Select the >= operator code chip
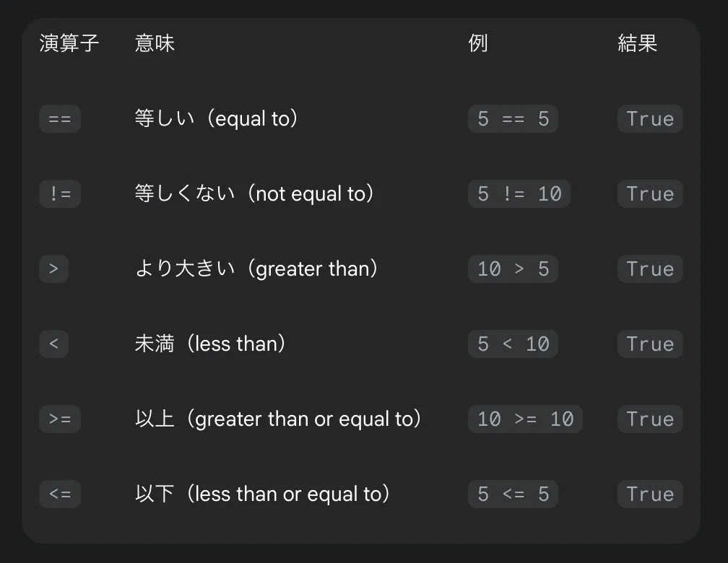Viewport: 728px width, 563px height. pos(60,419)
